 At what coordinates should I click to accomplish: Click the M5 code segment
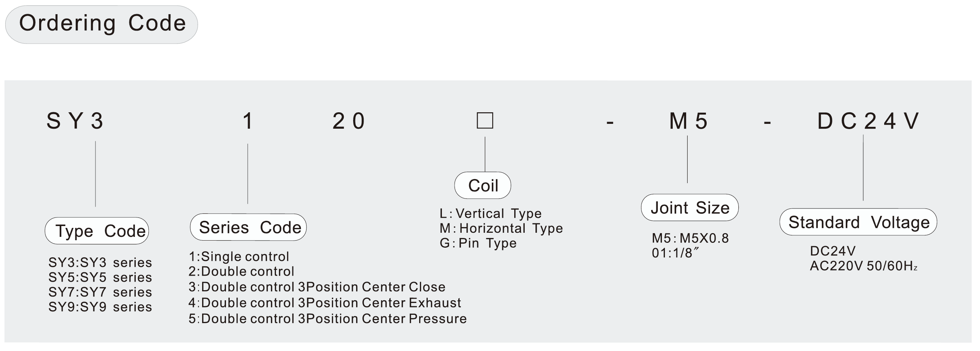(x=688, y=121)
